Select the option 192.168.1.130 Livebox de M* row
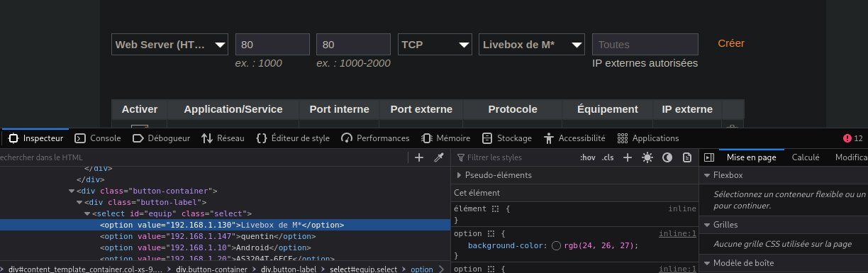Viewport: 868px width, 273px height. (x=226, y=225)
